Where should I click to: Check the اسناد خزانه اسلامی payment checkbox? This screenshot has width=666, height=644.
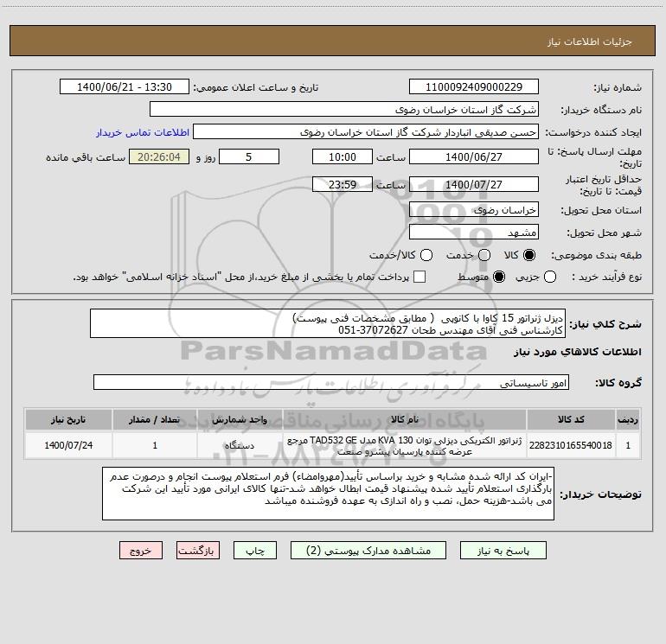tap(419, 277)
